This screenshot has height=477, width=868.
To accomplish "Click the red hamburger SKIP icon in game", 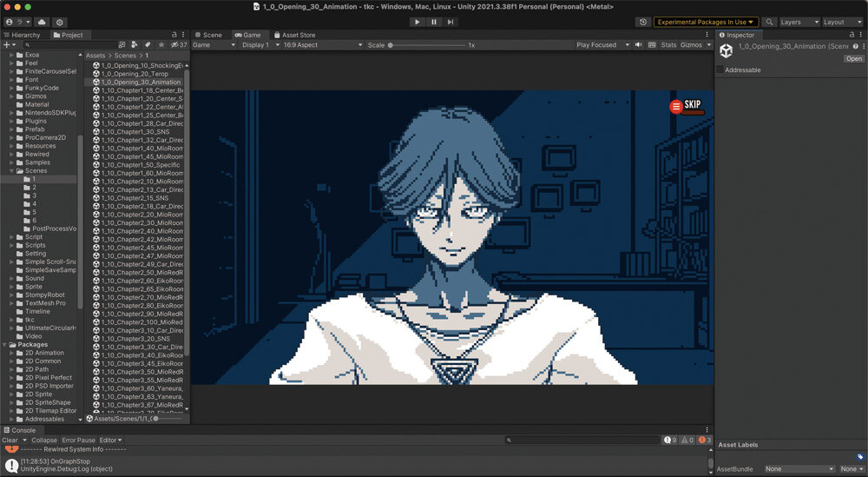I will coord(676,106).
